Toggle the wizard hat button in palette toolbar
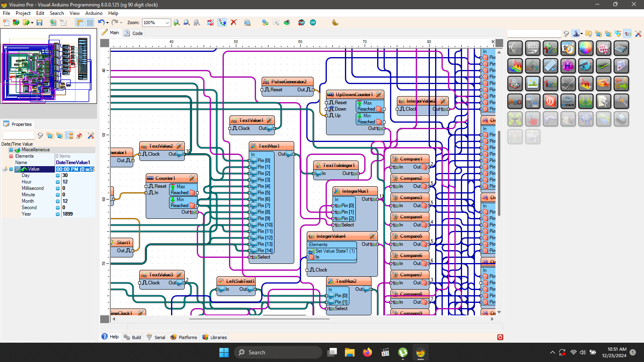 tap(576, 34)
